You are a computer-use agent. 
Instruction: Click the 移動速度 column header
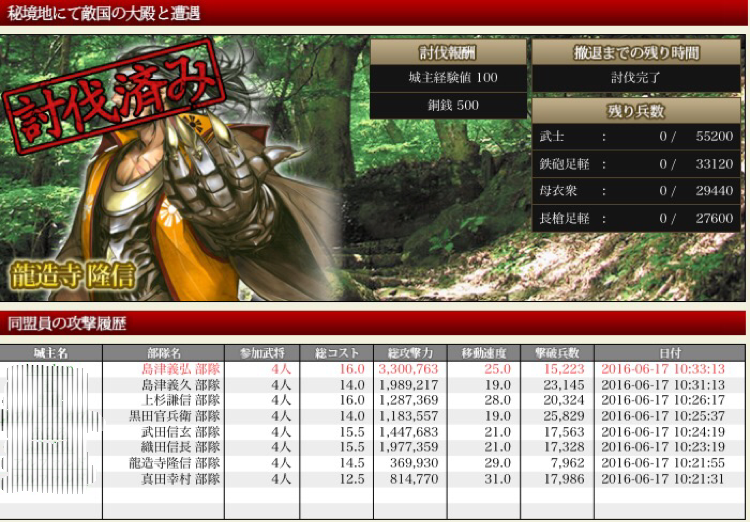(x=484, y=353)
